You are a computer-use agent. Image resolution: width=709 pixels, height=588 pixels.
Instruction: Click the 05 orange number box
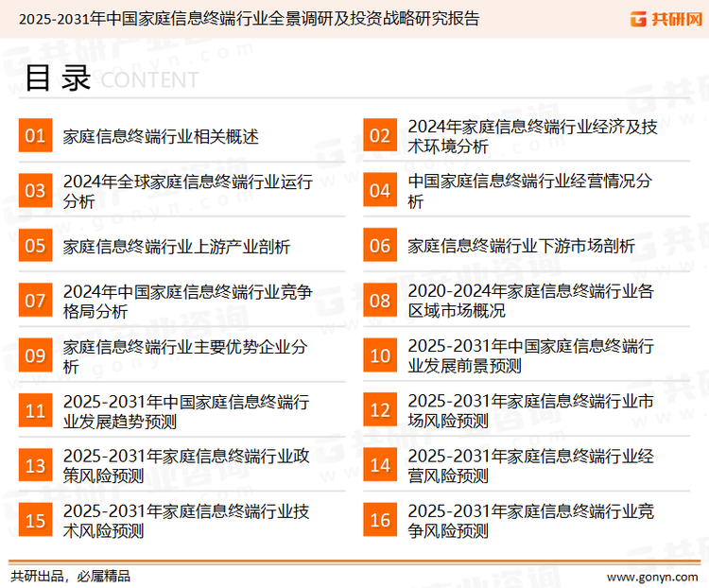pyautogui.click(x=35, y=246)
